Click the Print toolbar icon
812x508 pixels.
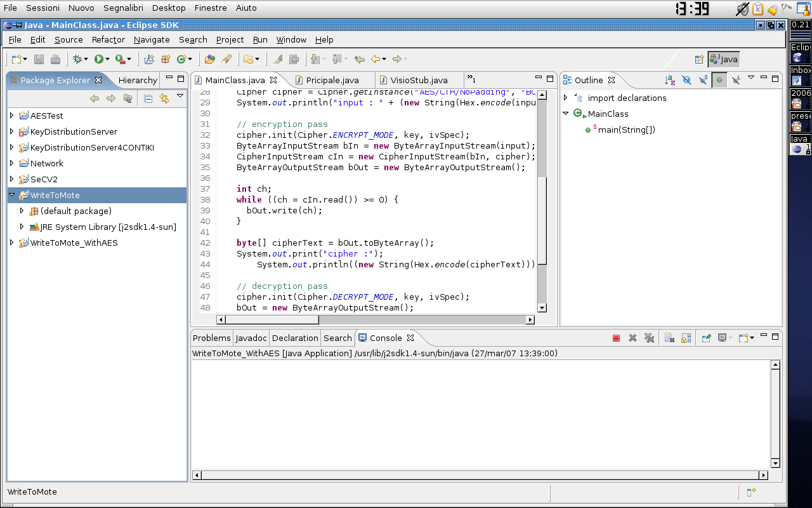click(x=55, y=59)
